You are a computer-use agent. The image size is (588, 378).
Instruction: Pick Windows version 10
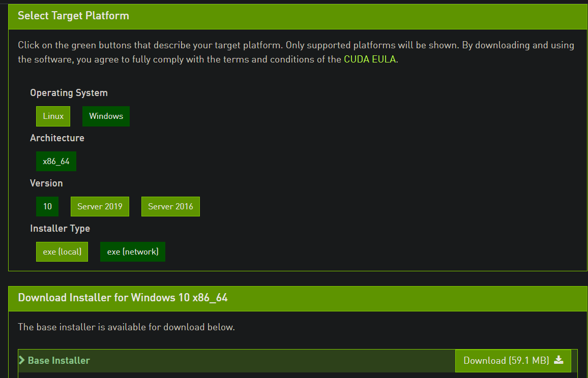47,206
